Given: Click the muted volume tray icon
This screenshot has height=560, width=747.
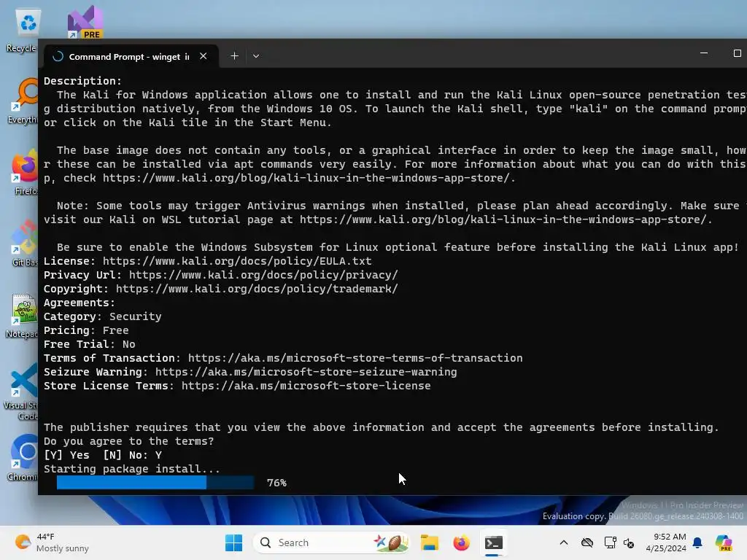Looking at the screenshot, I should (x=629, y=542).
